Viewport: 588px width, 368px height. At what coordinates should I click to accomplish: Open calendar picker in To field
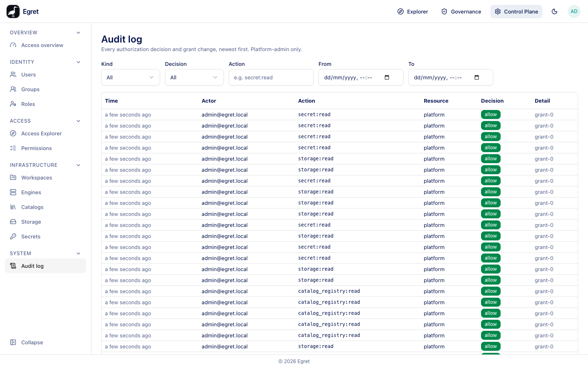477,77
